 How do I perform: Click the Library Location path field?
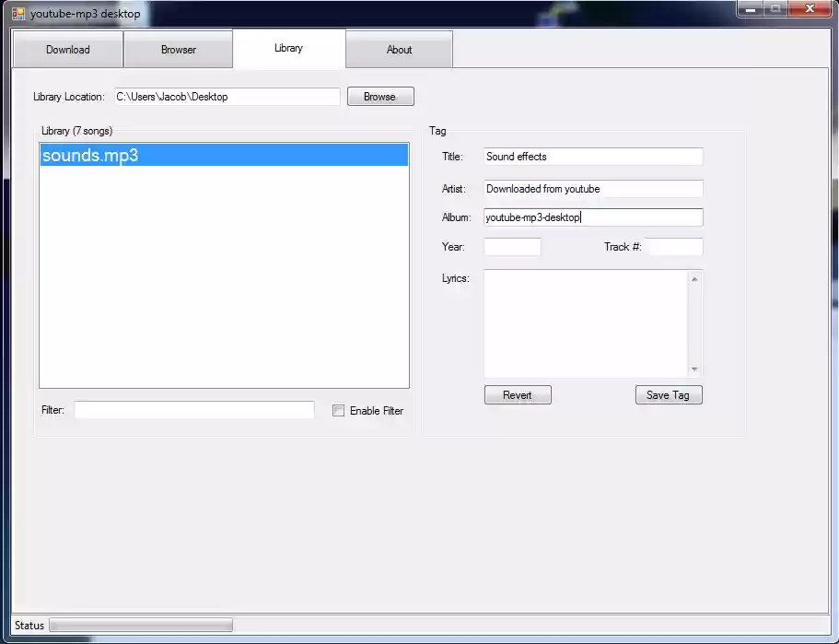coord(227,96)
